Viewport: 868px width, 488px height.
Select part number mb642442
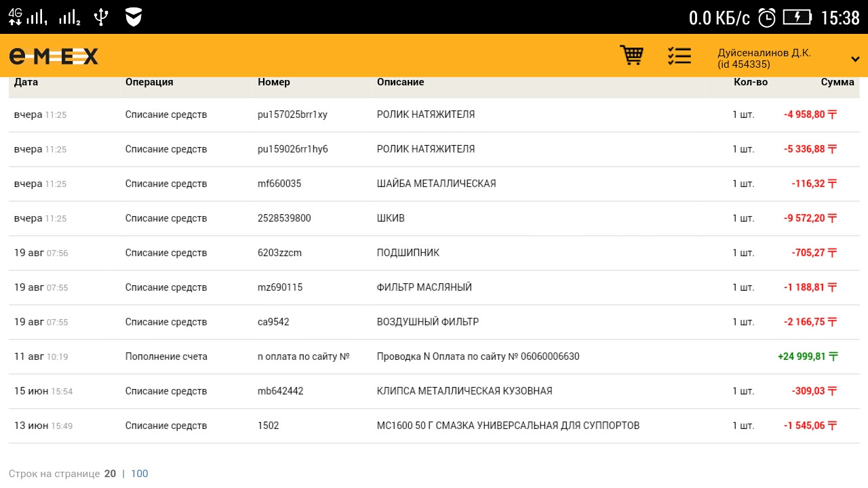point(281,391)
